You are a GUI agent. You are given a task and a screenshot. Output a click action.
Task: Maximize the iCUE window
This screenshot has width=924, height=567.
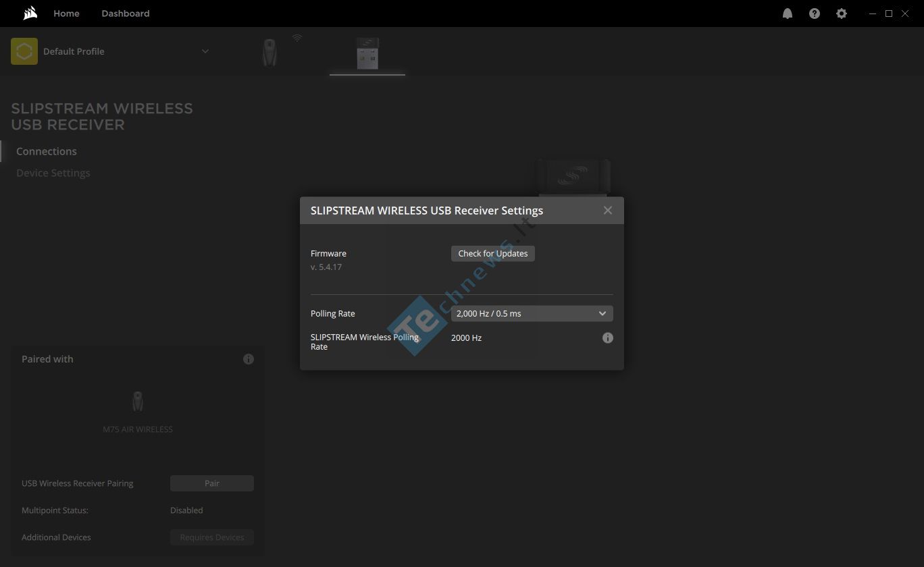pos(889,13)
